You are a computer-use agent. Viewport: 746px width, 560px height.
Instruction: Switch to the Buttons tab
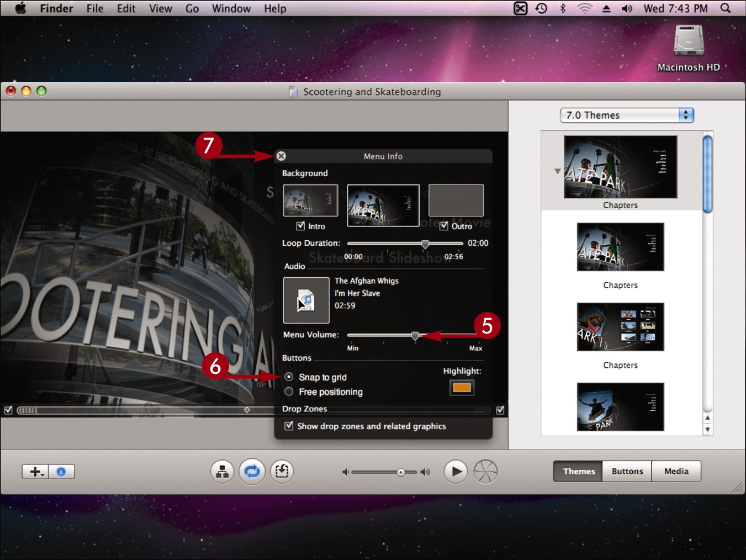click(x=627, y=471)
